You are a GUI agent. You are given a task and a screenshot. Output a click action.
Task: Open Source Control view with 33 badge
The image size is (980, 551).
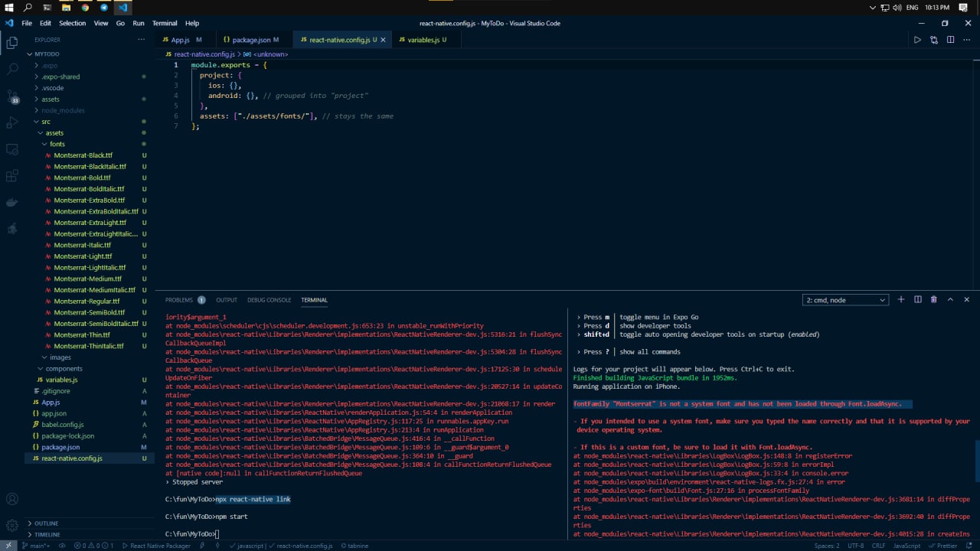click(x=12, y=96)
